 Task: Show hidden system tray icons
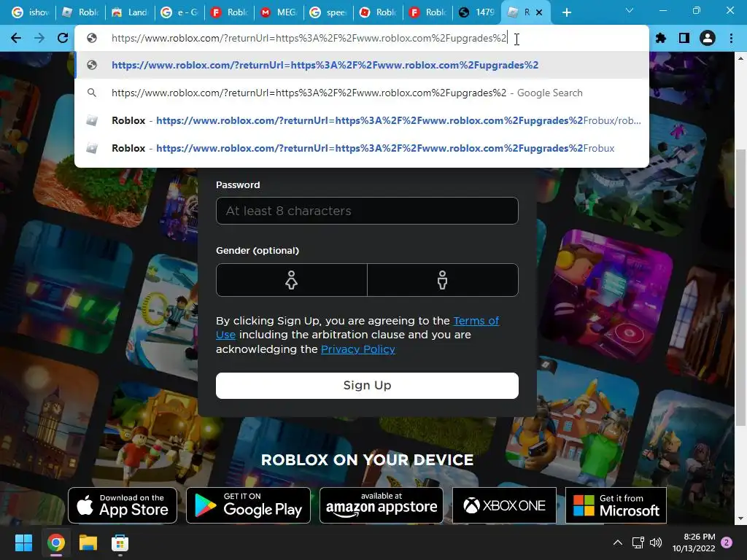tap(617, 542)
